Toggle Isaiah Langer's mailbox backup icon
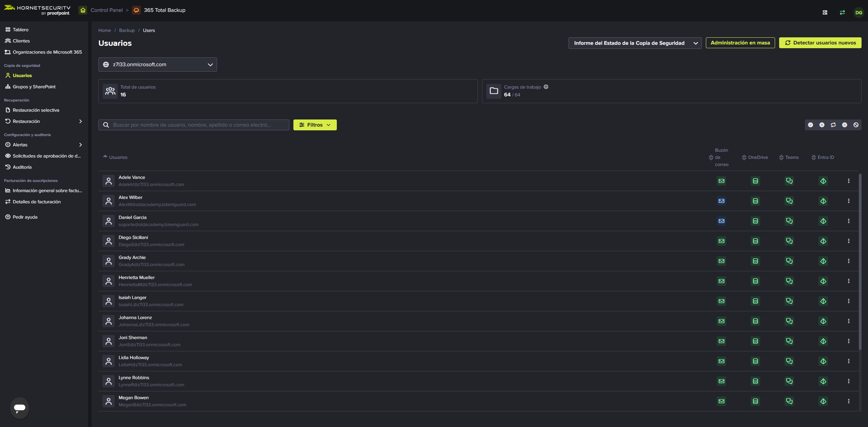868x427 pixels. tap(721, 301)
